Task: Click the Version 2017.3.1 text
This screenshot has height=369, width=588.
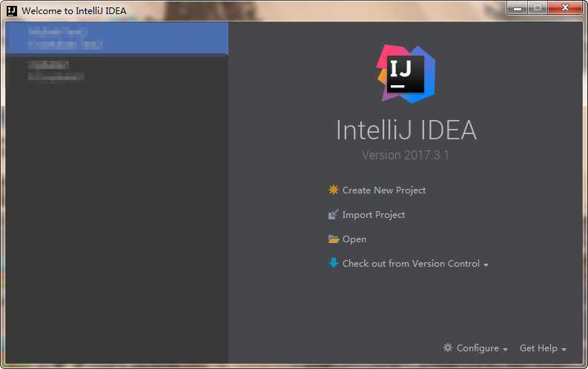Action: click(406, 155)
